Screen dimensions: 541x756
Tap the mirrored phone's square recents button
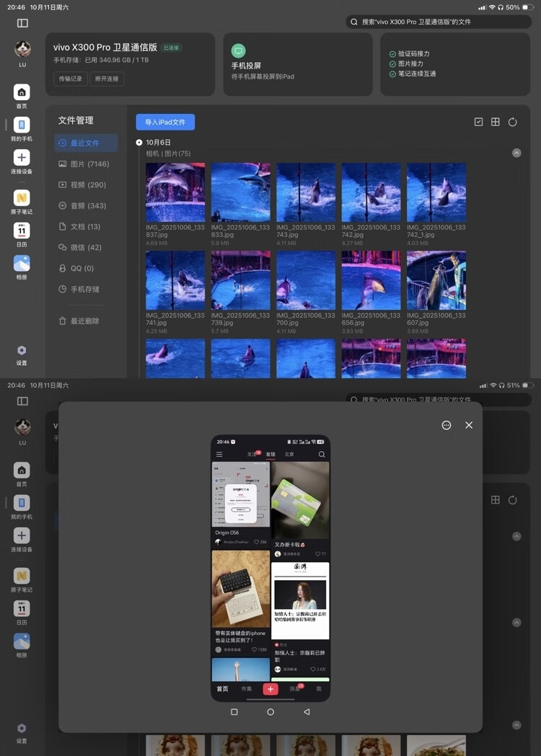234,711
